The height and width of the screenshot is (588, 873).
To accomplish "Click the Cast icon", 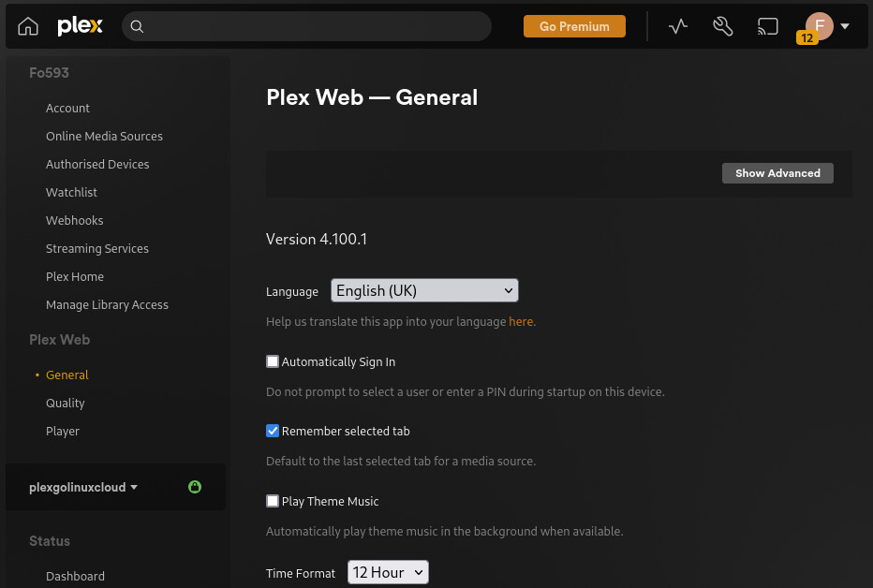I will pos(767,26).
